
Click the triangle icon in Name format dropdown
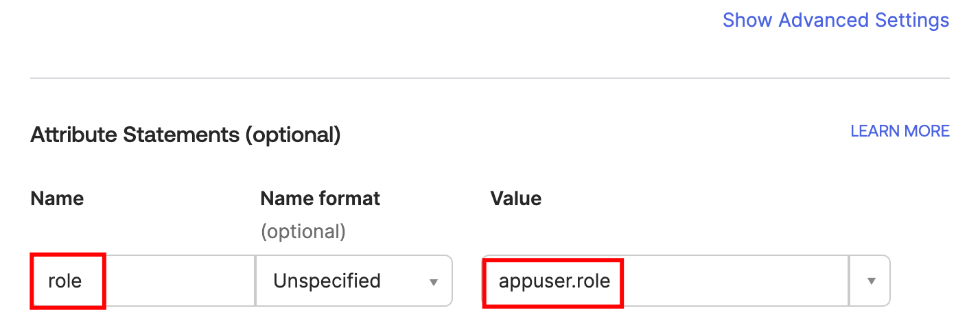433,282
